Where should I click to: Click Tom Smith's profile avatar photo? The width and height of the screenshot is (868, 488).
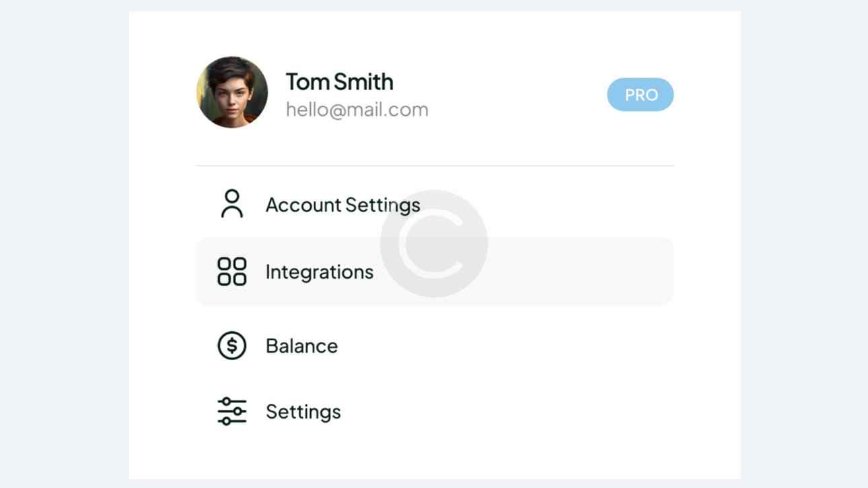point(232,92)
